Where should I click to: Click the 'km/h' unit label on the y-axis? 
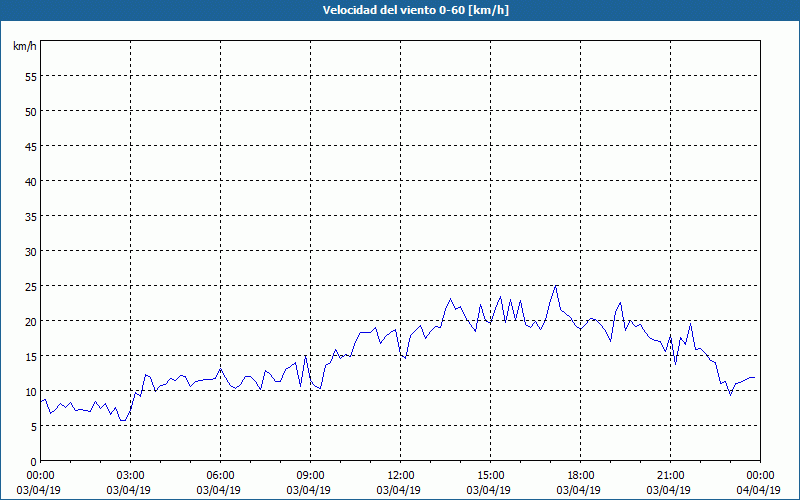coord(24,46)
